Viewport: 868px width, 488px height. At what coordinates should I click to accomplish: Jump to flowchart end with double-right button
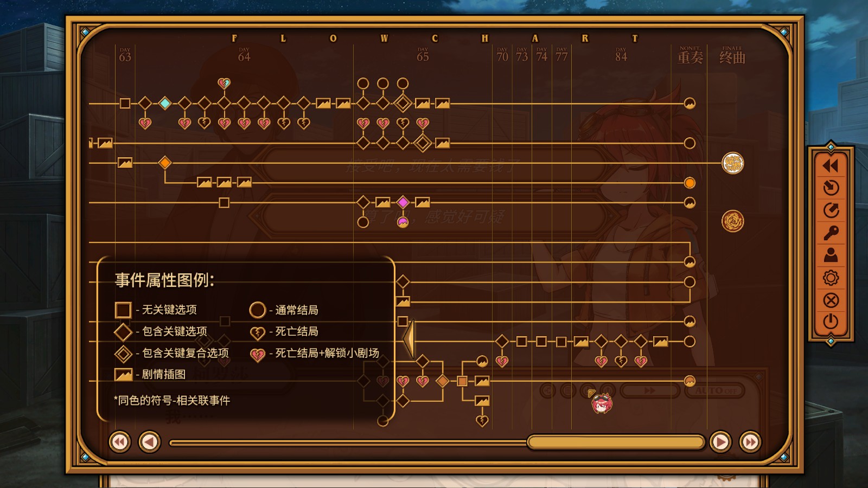click(x=750, y=442)
